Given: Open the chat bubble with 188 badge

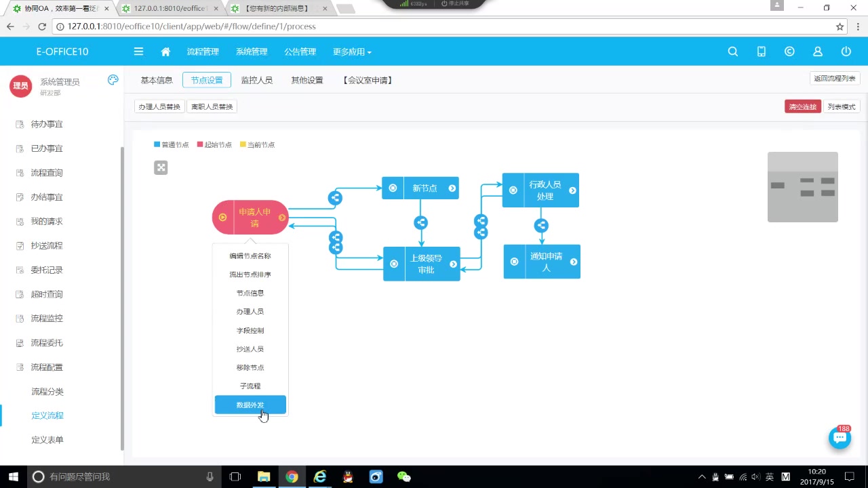Looking at the screenshot, I should [x=840, y=438].
